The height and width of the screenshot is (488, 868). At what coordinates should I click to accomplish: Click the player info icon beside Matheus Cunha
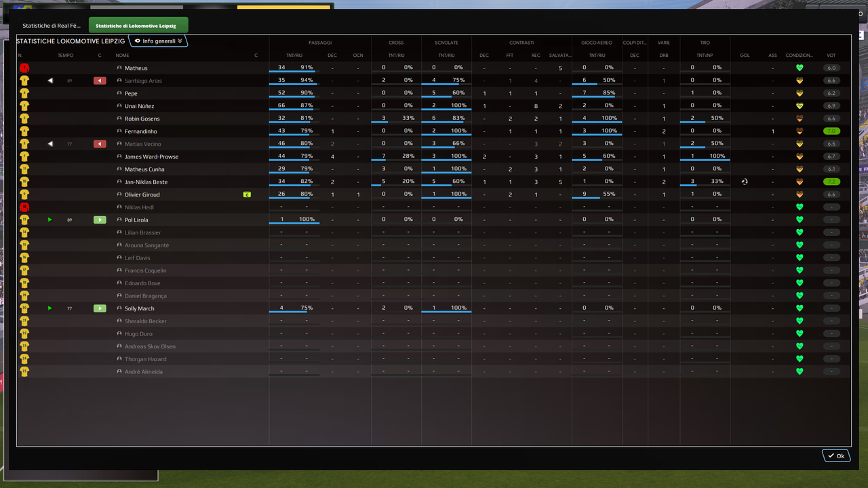[x=120, y=169]
